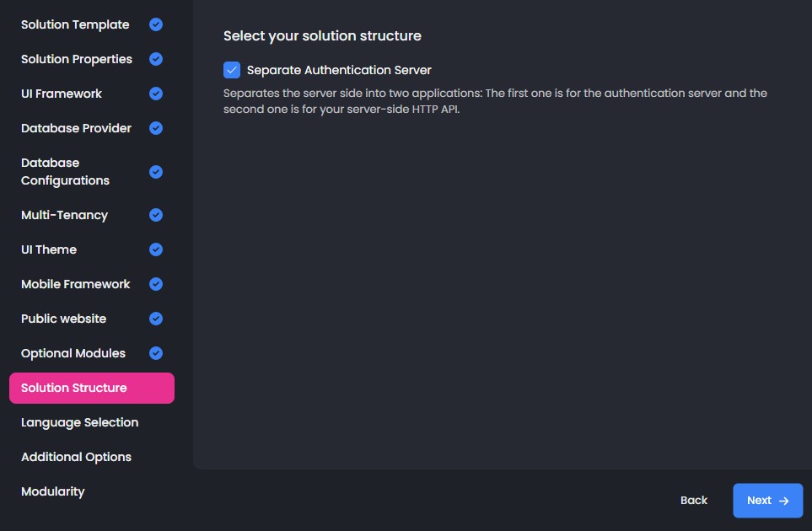Click the Multi-Tenancy checkmark icon
Viewport: 812px width, 531px height.
pyautogui.click(x=156, y=215)
